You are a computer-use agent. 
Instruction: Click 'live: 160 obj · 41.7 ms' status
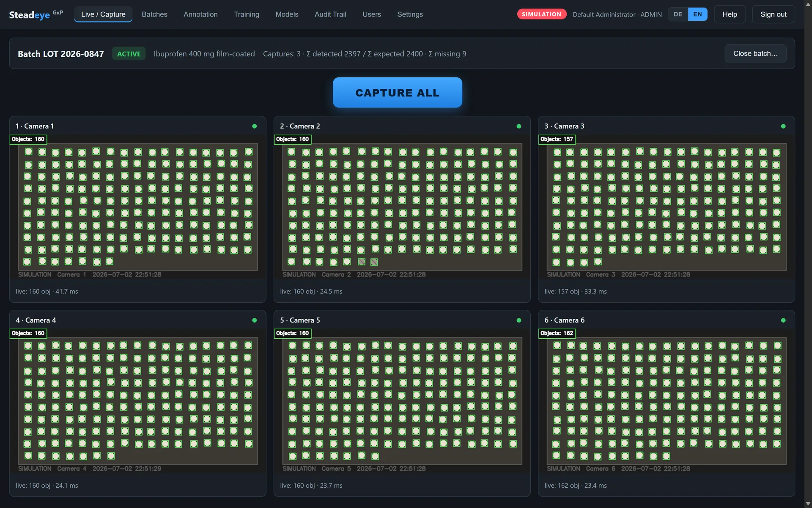pos(47,291)
